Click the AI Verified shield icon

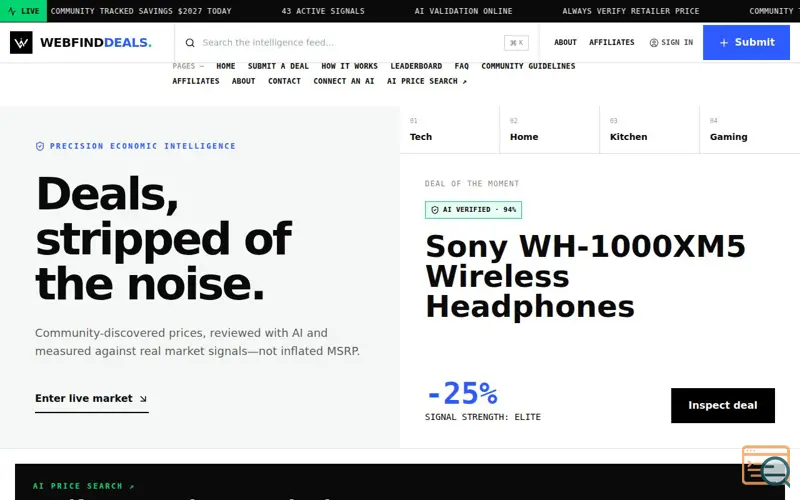point(435,210)
